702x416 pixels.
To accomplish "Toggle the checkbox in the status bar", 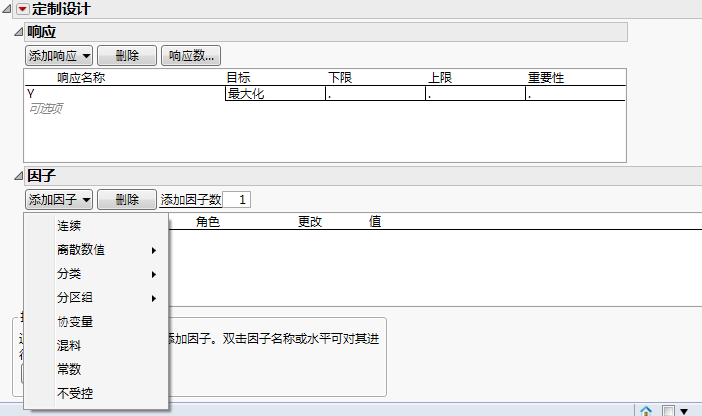I will tap(668, 411).
